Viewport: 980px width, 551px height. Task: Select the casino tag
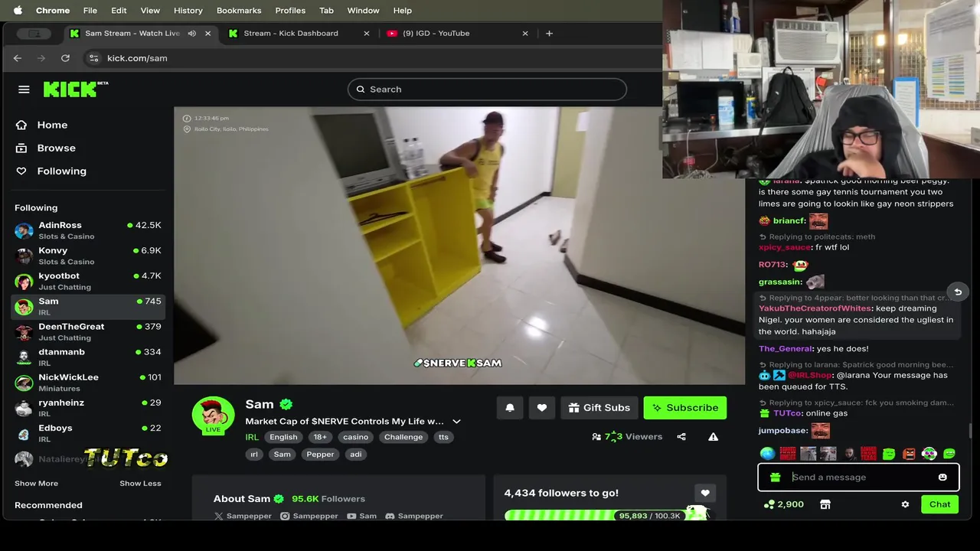355,437
